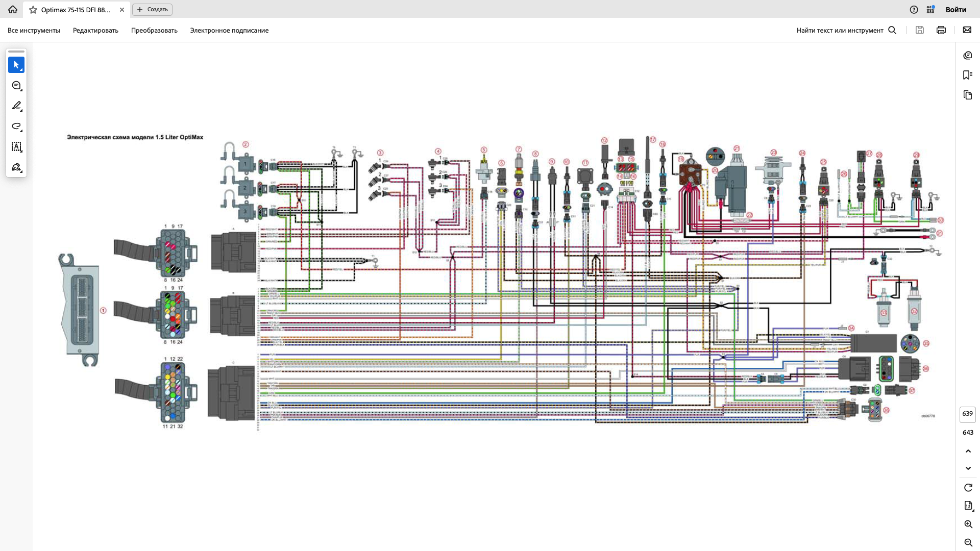980x551 pixels.
Task: Go to the next page with the down chevron
Action: click(x=968, y=468)
